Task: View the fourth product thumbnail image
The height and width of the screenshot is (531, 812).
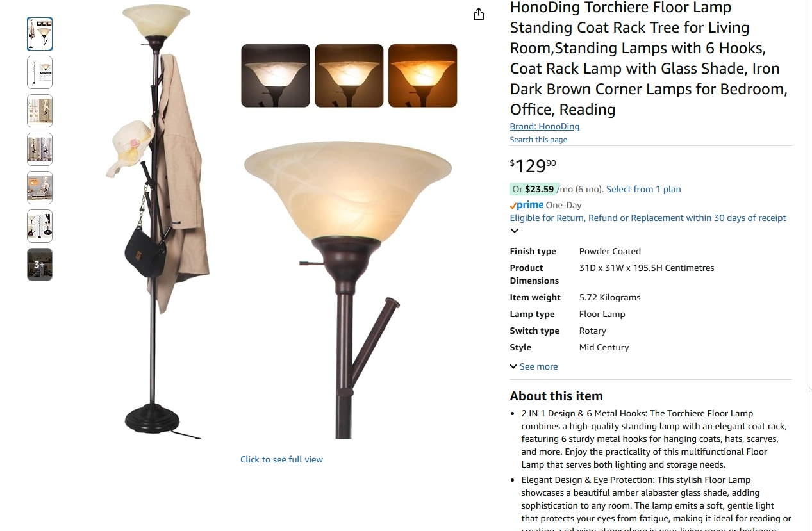Action: pyautogui.click(x=40, y=149)
